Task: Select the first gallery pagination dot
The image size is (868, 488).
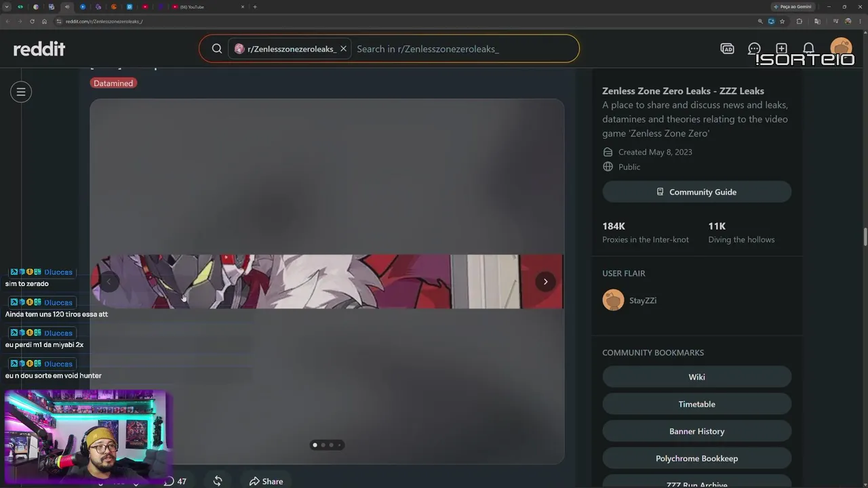Action: point(315,445)
